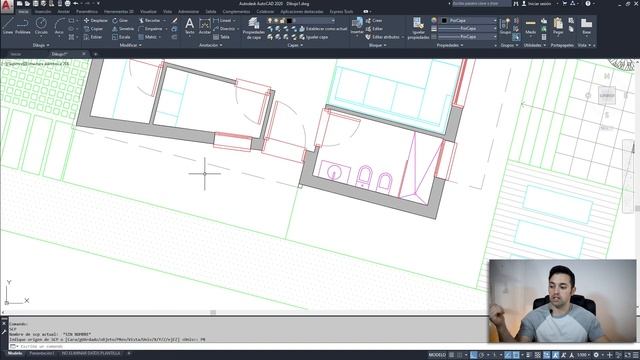Select the Recortar (trim) tool

pos(149,20)
